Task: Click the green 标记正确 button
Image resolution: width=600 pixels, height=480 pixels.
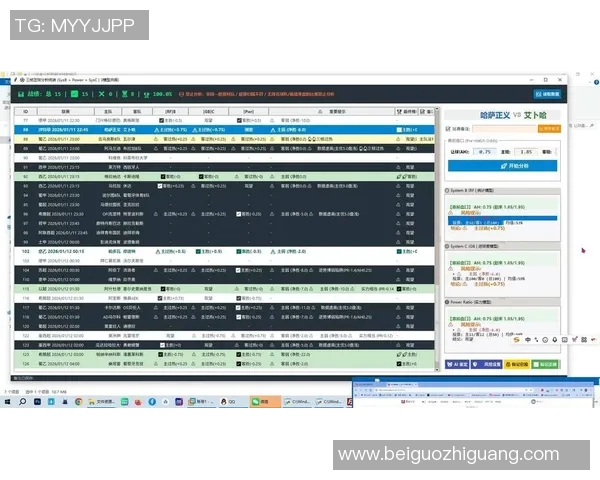Action: (548, 365)
